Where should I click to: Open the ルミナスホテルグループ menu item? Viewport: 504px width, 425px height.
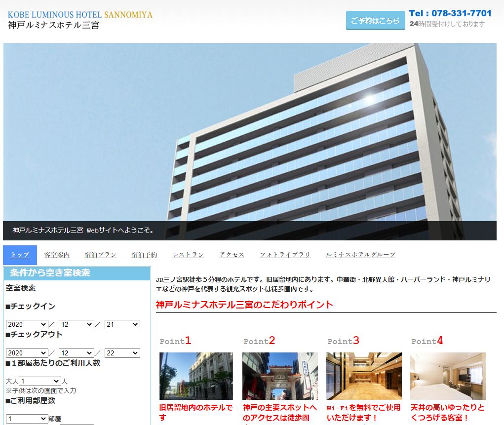pyautogui.click(x=361, y=255)
